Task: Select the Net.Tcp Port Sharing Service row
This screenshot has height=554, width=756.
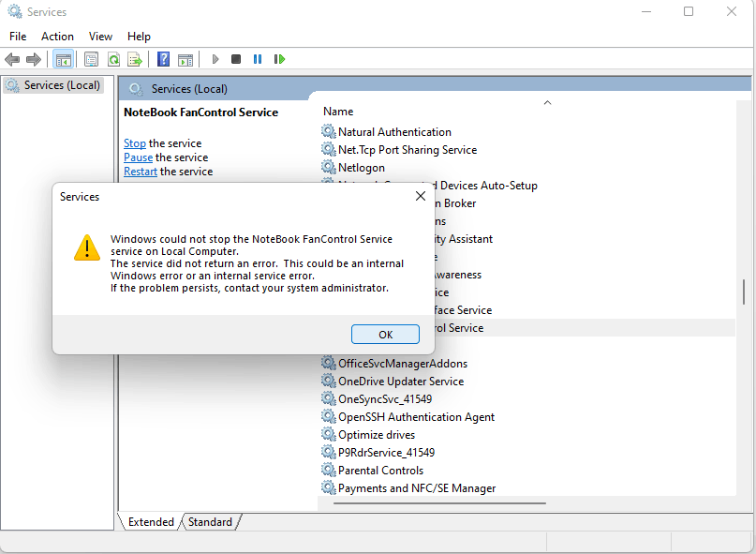Action: tap(526, 150)
